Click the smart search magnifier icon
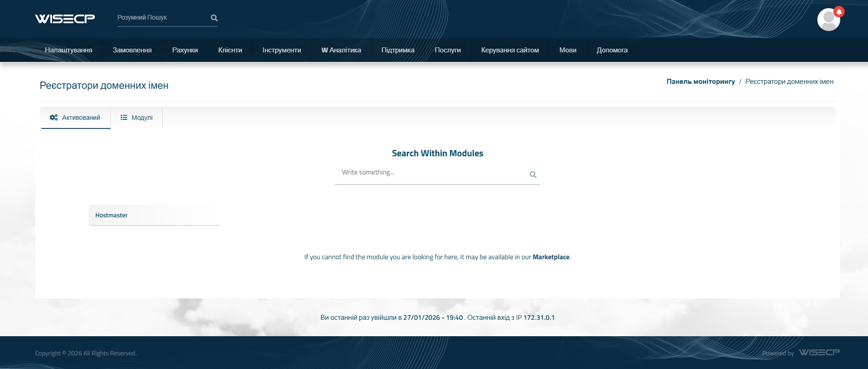The width and height of the screenshot is (868, 369). [214, 18]
